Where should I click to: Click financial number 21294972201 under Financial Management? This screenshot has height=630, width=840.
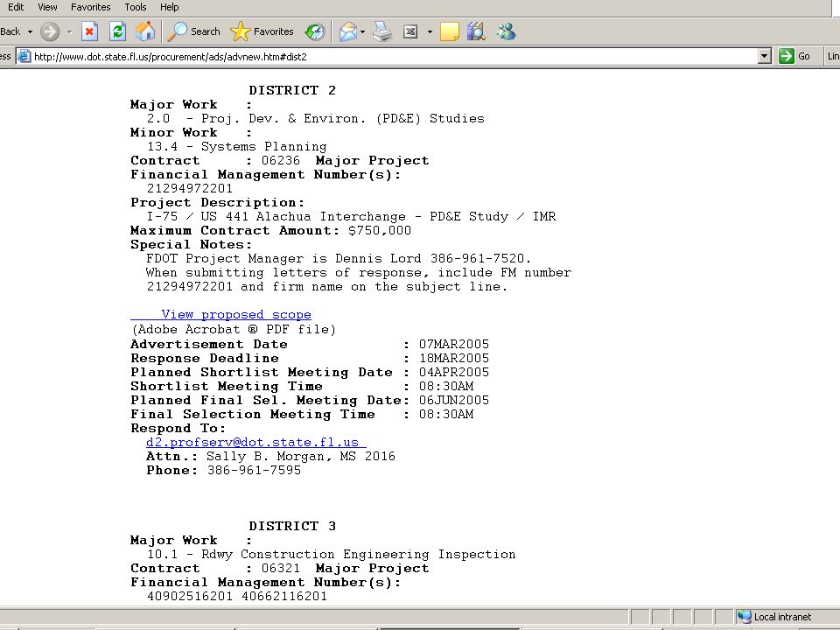[x=190, y=189]
